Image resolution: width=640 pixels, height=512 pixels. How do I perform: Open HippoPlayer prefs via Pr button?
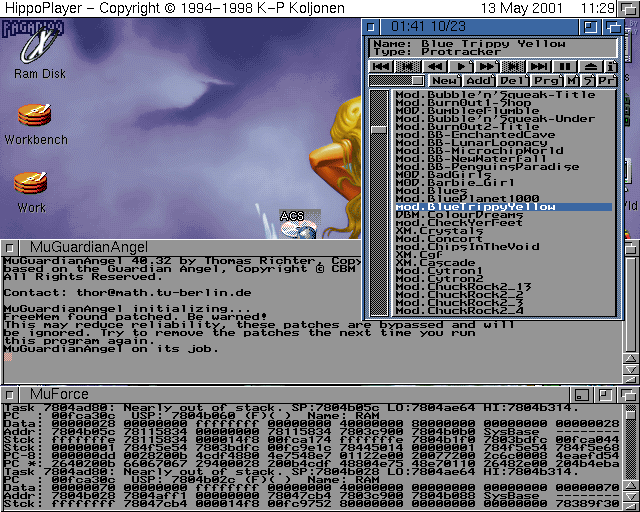pyautogui.click(x=607, y=80)
